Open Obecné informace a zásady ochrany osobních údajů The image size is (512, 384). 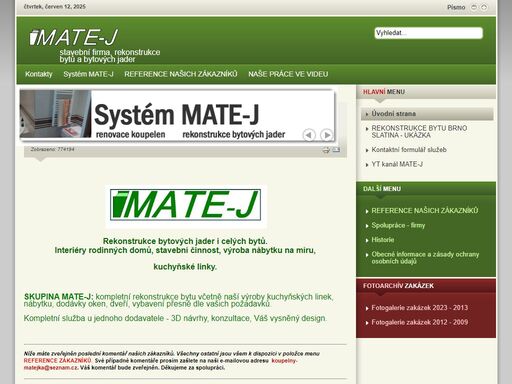[x=425, y=258]
